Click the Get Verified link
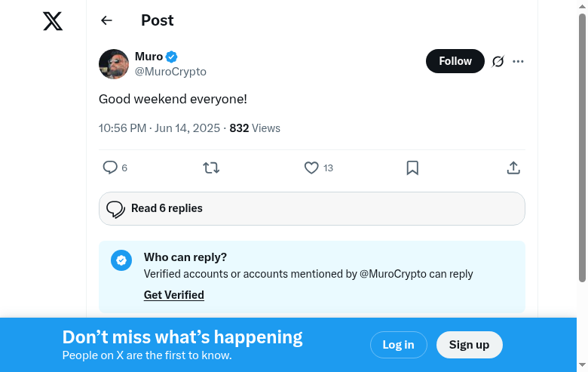 pyautogui.click(x=174, y=295)
